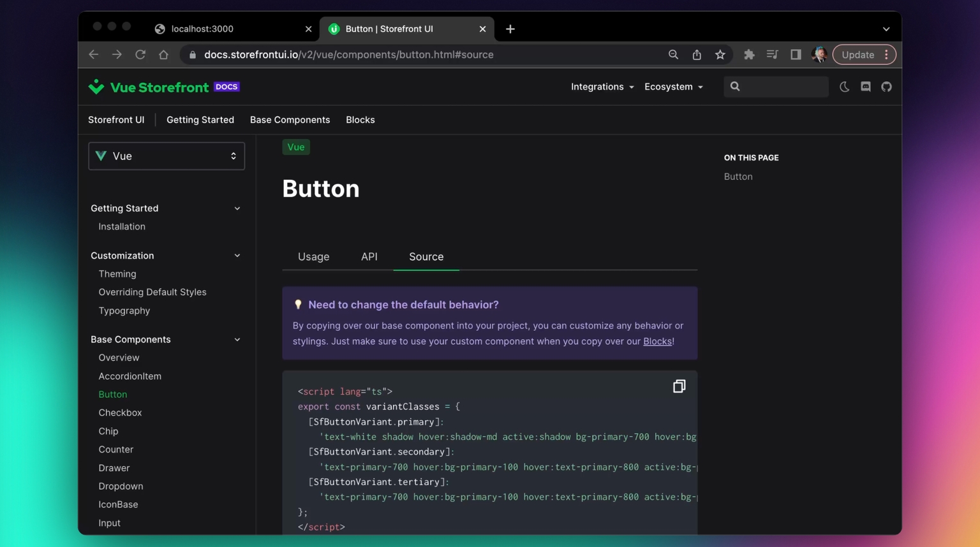Click the browser back arrow
This screenshot has width=980, height=547.
[x=93, y=55]
